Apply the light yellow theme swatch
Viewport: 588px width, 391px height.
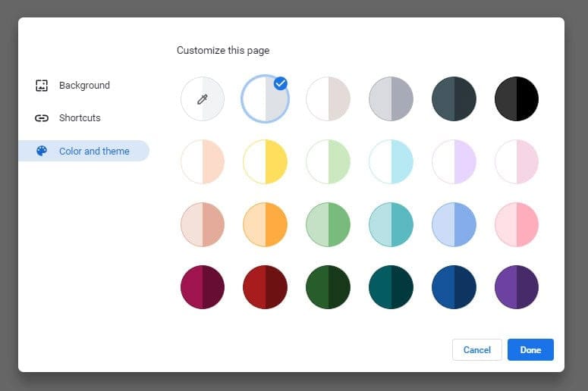click(265, 162)
